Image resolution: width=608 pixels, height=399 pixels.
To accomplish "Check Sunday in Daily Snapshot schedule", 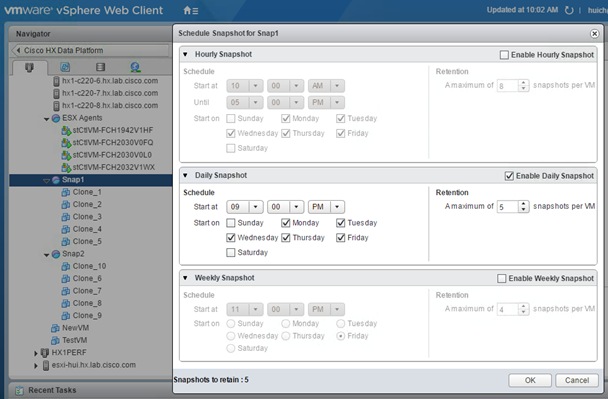I will point(231,223).
